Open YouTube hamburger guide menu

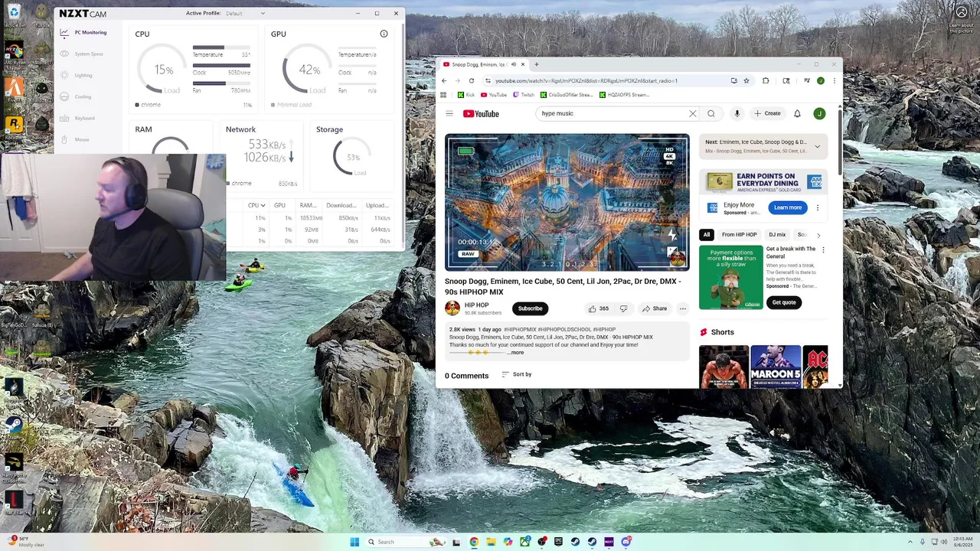pos(449,113)
